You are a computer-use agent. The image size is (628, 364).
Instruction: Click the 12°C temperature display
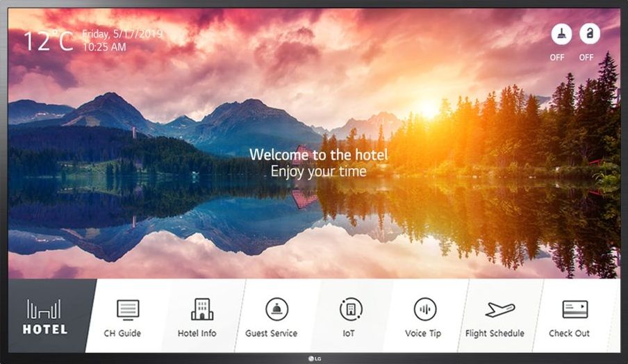point(49,41)
